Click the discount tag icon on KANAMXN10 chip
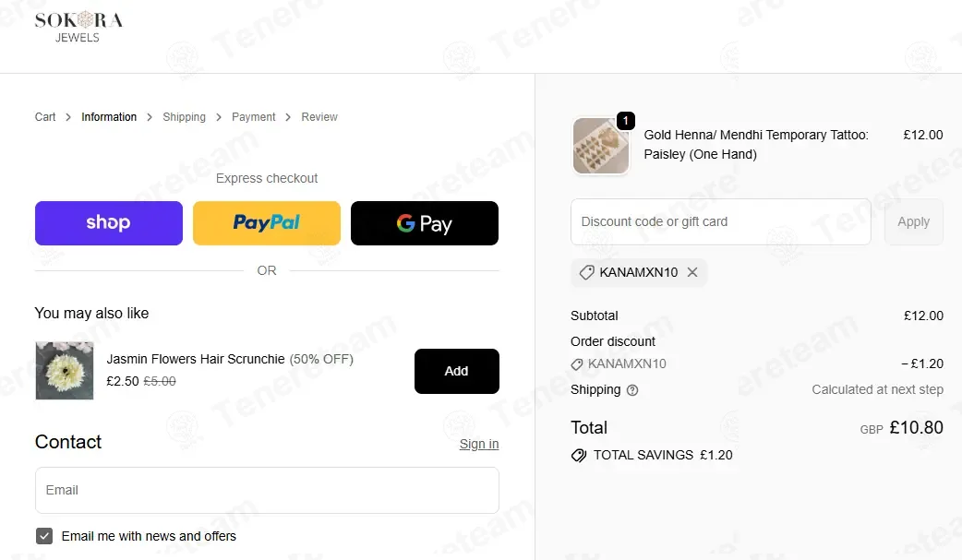The width and height of the screenshot is (962, 560). pos(586,272)
